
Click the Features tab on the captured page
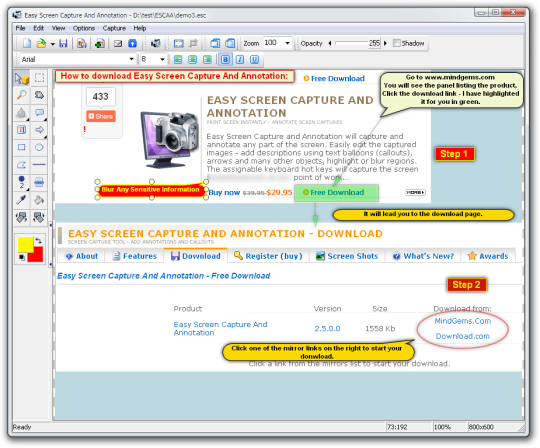coord(135,256)
